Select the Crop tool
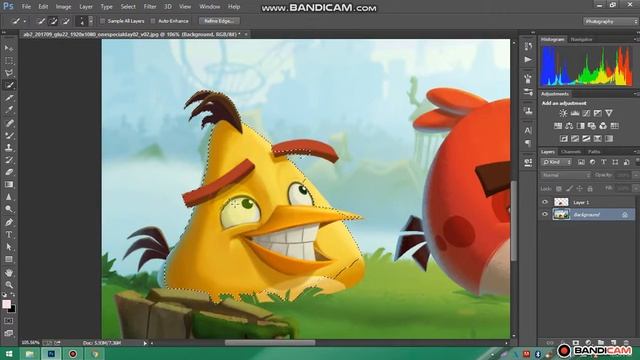Viewport: 640px width, 360px height. [x=9, y=98]
